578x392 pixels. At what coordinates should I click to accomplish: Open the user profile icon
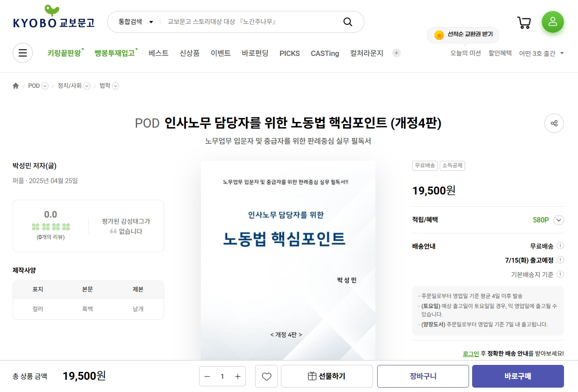pyautogui.click(x=553, y=22)
